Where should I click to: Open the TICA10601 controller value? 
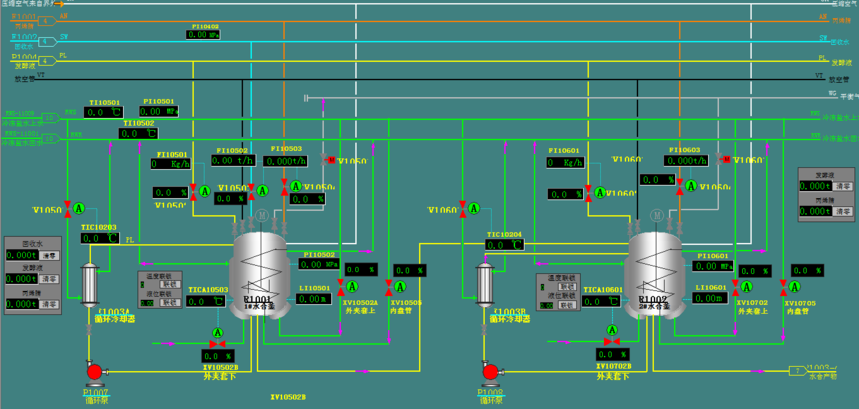pyautogui.click(x=601, y=301)
